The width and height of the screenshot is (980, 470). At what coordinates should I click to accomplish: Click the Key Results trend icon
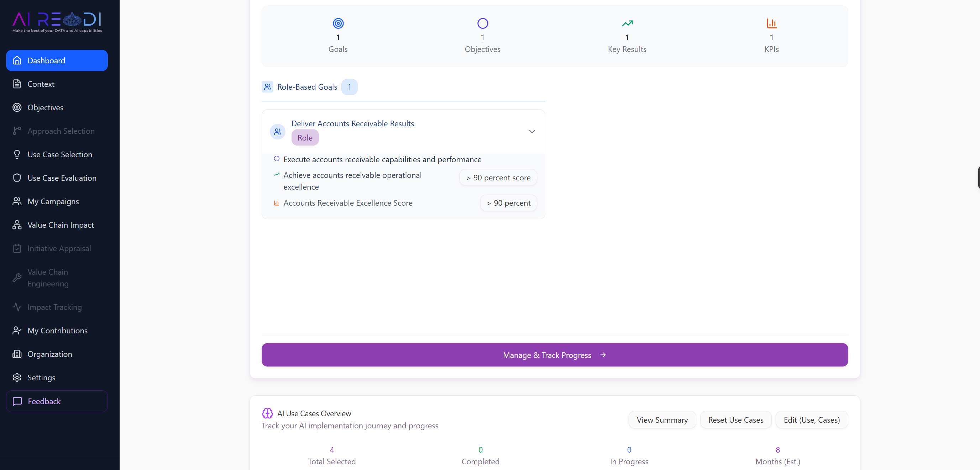click(627, 23)
